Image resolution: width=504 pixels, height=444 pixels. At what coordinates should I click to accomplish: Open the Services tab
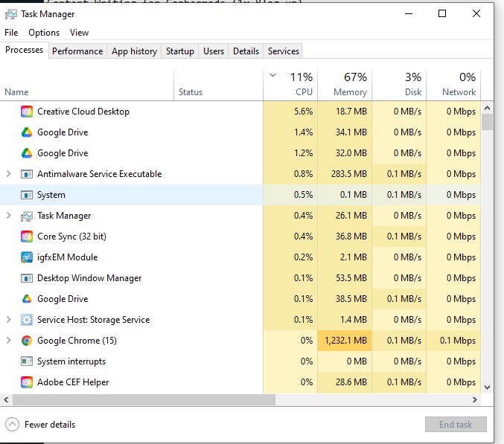point(284,51)
